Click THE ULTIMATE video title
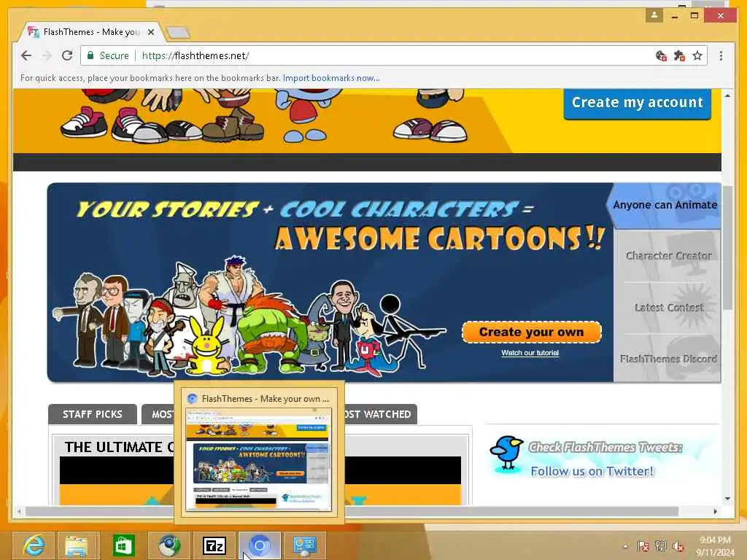The height and width of the screenshot is (560, 747). pyautogui.click(x=119, y=447)
